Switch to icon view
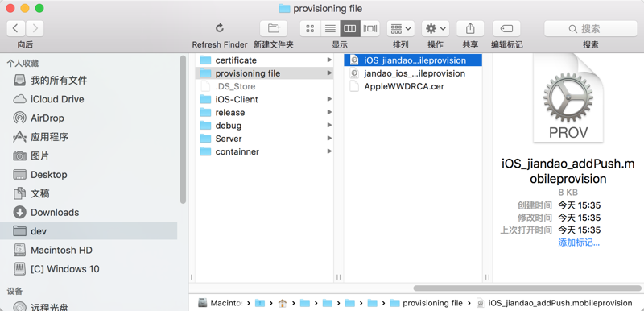Screen dimensions: 644x311 310,28
